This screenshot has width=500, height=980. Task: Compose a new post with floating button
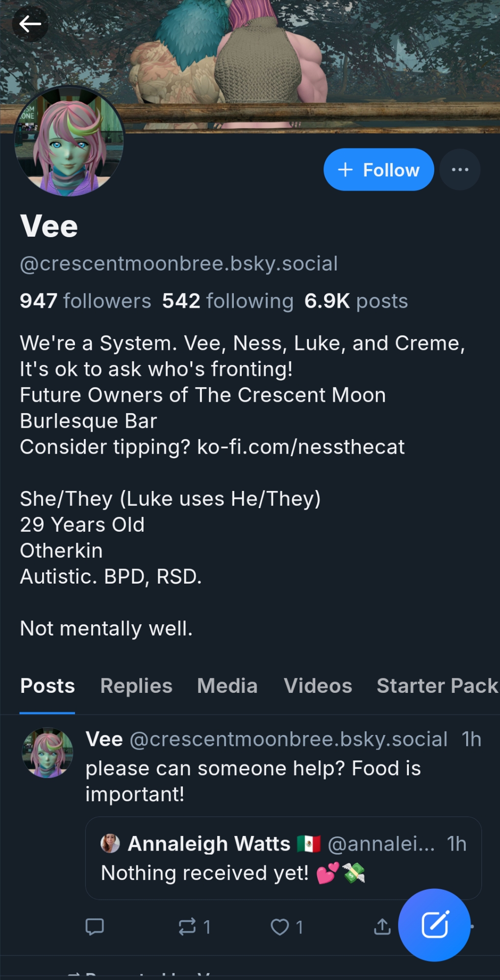(434, 925)
